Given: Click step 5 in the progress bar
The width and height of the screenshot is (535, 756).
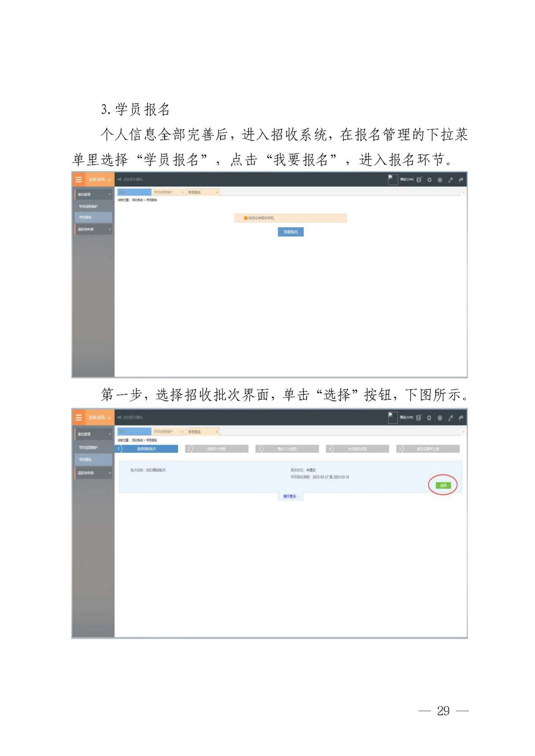Looking at the screenshot, I should pyautogui.click(x=428, y=449).
